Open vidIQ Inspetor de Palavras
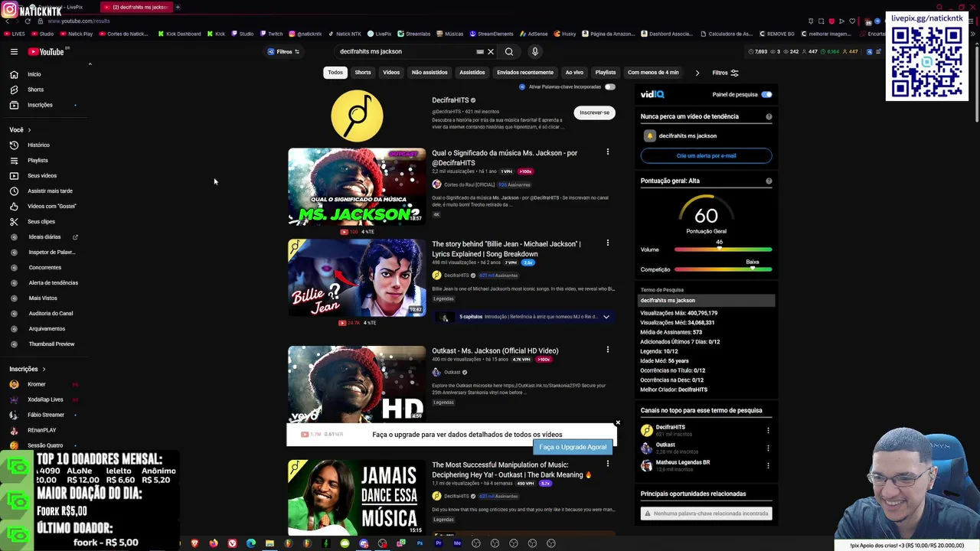 (x=51, y=252)
